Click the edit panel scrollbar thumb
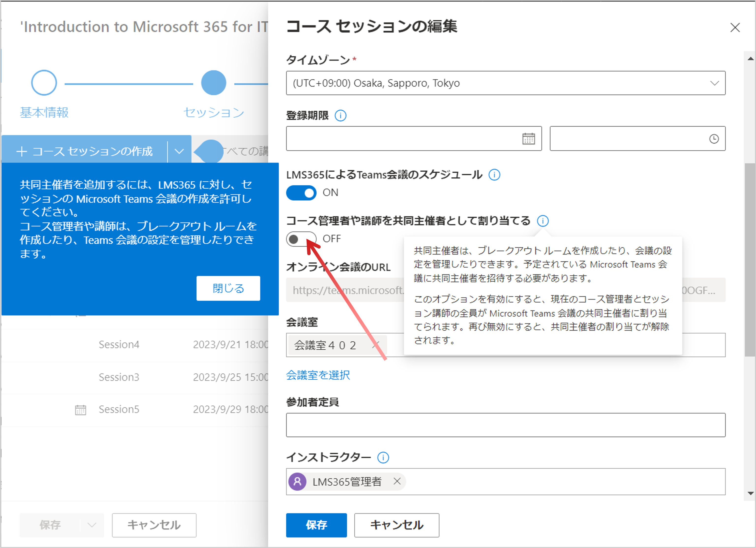The height and width of the screenshot is (548, 756). [750, 260]
